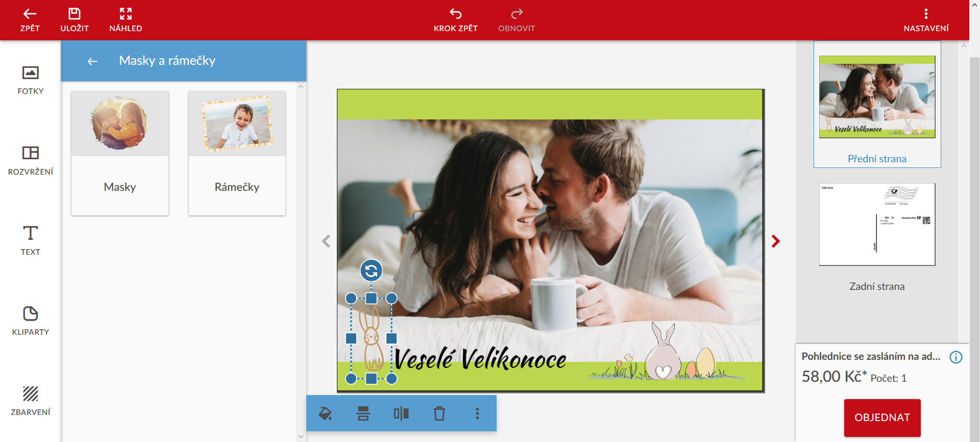
Task: Show product info icon
Action: [x=955, y=357]
